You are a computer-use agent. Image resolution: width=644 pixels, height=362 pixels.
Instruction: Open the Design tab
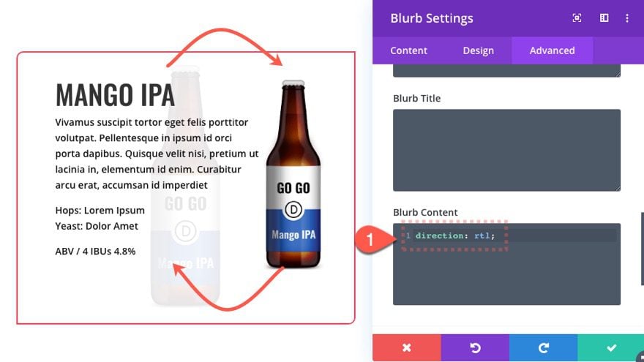(478, 50)
